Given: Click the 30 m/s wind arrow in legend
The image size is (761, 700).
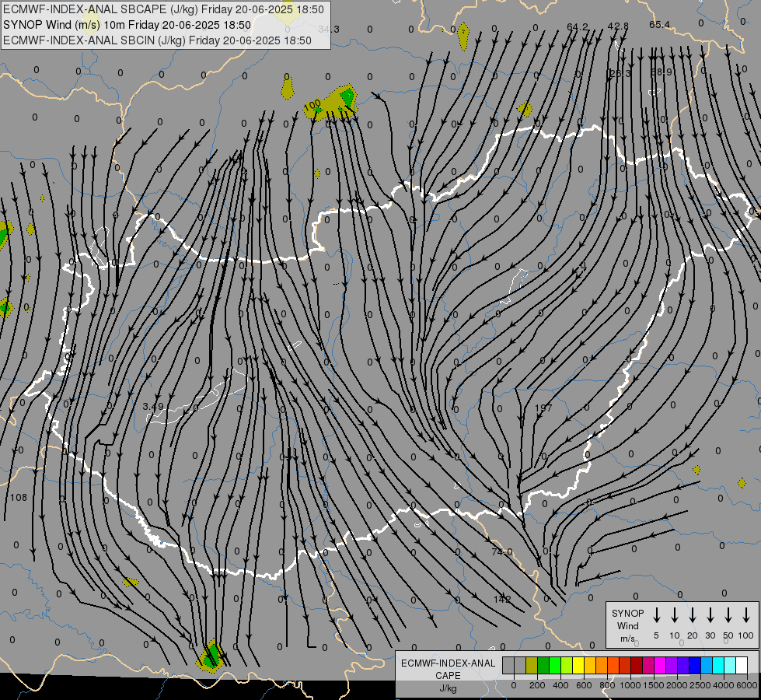Looking at the screenshot, I should coord(710,614).
